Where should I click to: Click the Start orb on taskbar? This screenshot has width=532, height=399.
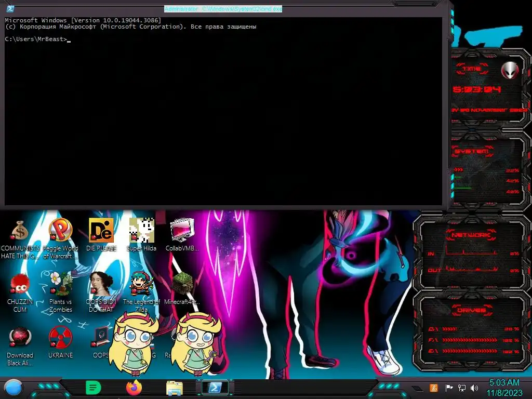tap(13, 388)
